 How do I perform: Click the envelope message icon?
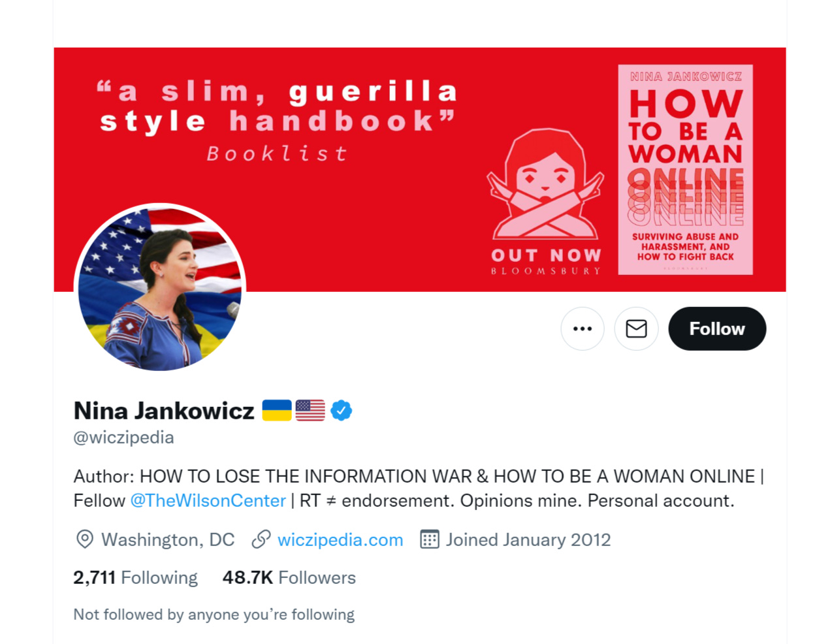point(636,329)
